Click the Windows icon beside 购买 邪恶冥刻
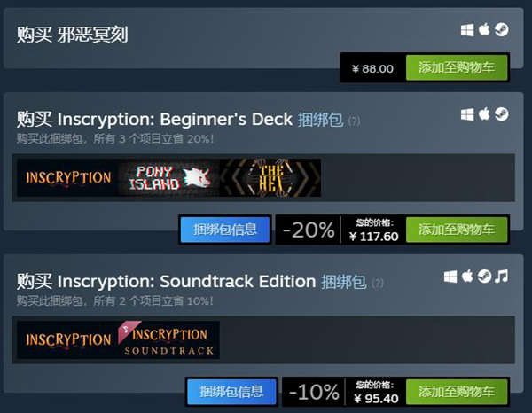 (467, 30)
